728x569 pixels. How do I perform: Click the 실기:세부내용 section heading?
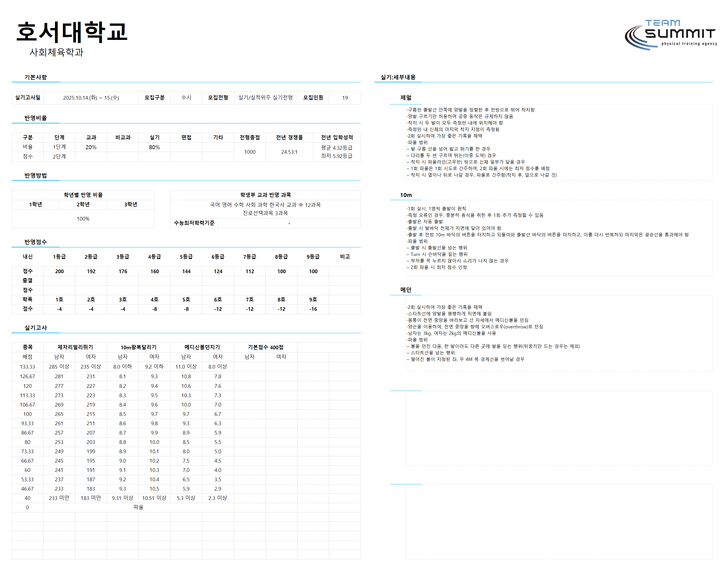coord(398,77)
